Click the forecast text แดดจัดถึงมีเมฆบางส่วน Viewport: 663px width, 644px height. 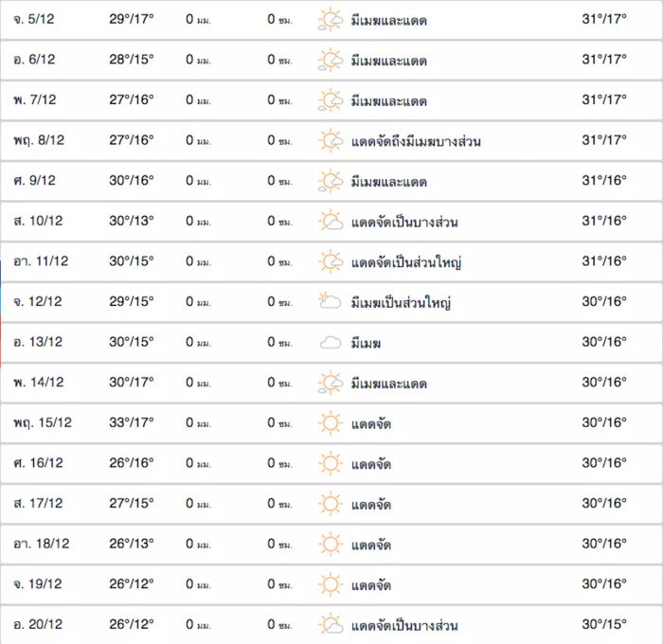416,141
